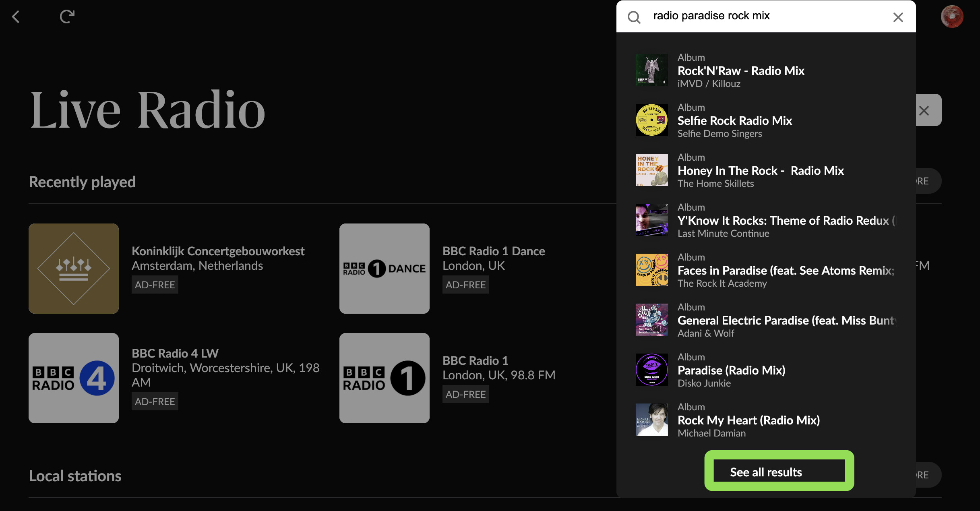The width and height of the screenshot is (980, 511).
Task: Open Honey In The Rock album cover
Action: (651, 170)
